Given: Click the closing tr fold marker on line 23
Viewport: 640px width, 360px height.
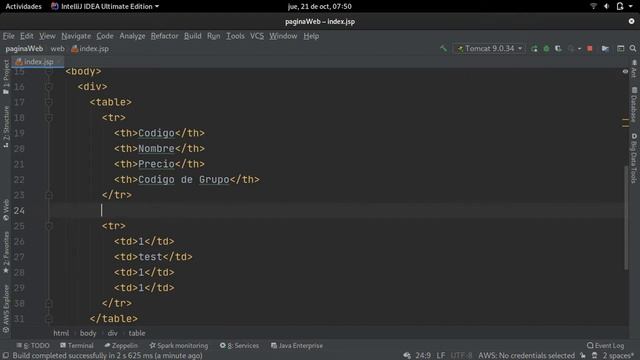Looking at the screenshot, I should 49,195.
